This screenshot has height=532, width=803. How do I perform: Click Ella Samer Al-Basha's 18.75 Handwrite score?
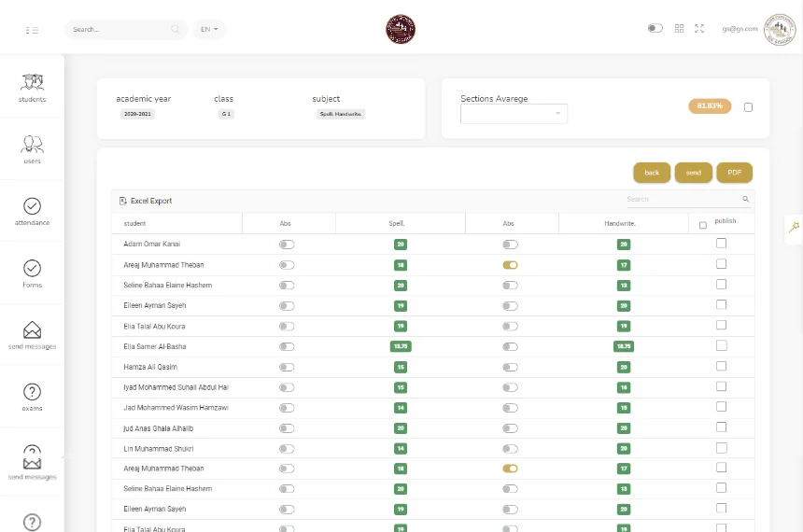tap(624, 346)
